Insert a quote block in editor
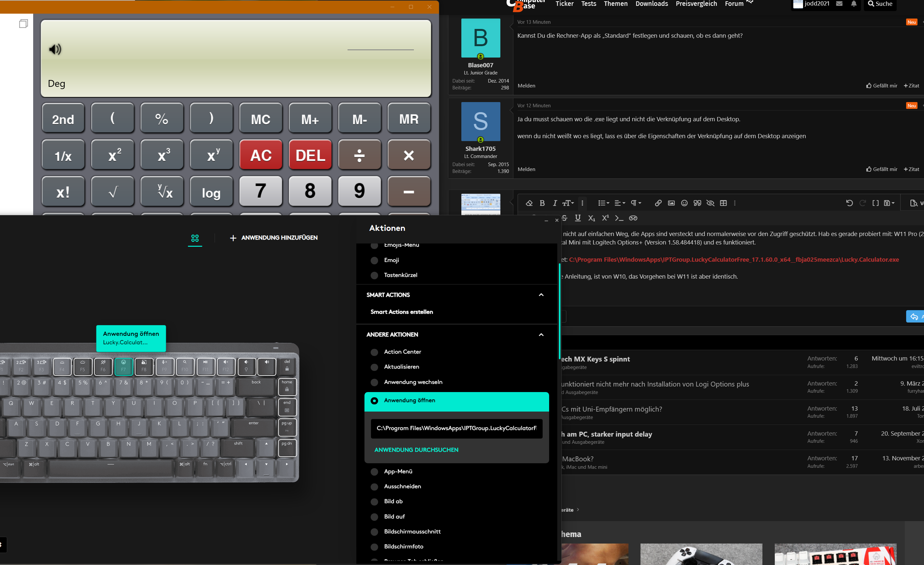The height and width of the screenshot is (565, 924). click(x=697, y=203)
